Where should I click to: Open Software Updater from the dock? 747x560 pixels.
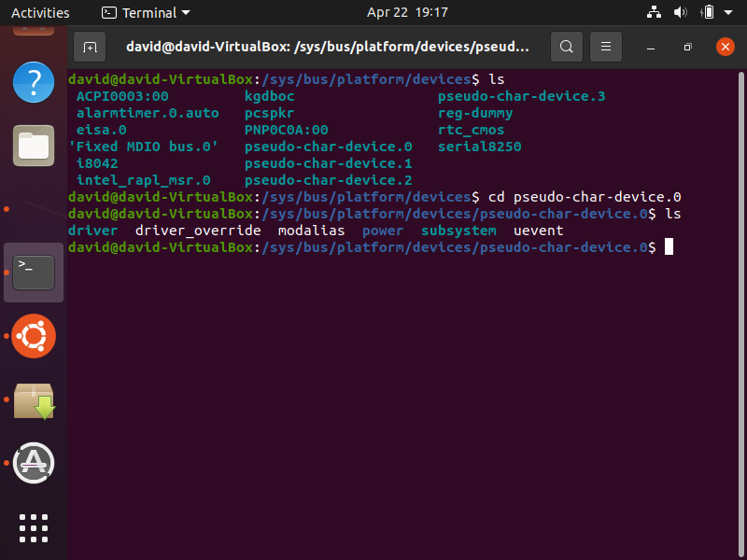pos(34,462)
